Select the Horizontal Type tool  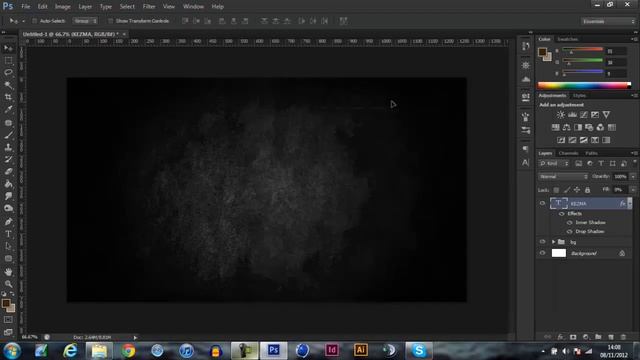8,234
